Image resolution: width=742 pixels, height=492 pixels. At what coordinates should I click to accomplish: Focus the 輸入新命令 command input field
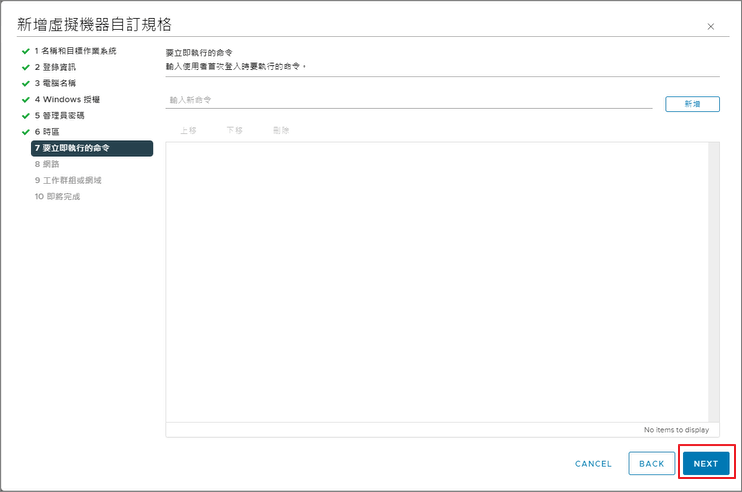(x=409, y=100)
